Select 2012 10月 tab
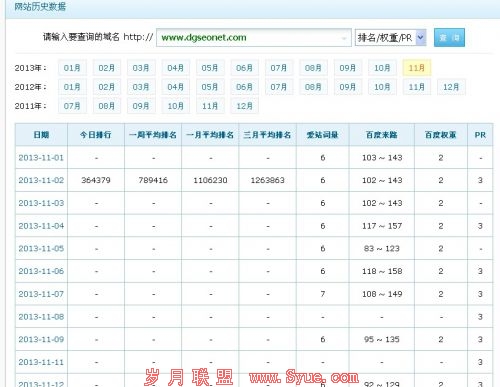This screenshot has width=500, height=387. tap(382, 87)
